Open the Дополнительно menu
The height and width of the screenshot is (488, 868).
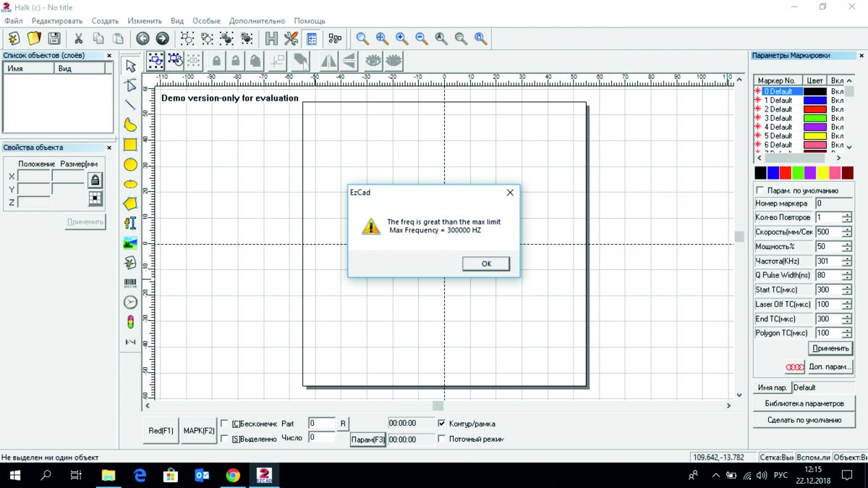(257, 21)
